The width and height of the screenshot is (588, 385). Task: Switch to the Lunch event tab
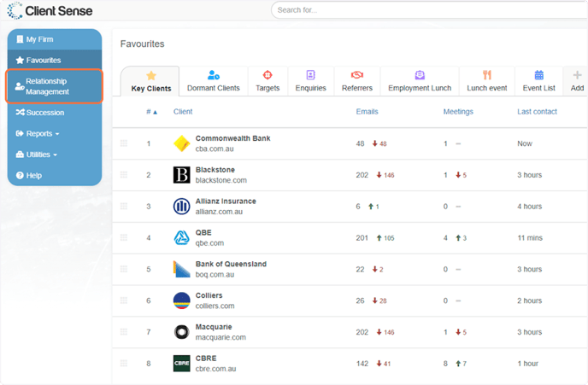487,81
